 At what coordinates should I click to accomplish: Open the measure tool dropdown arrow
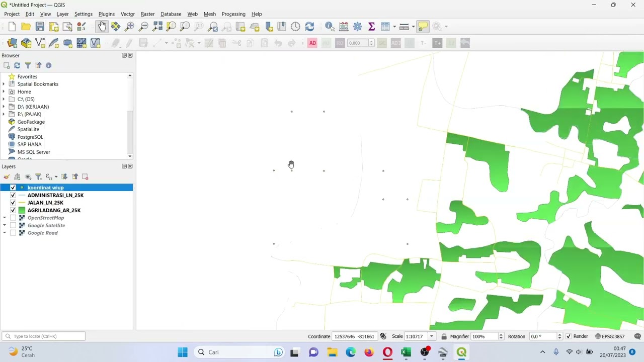pos(413,27)
